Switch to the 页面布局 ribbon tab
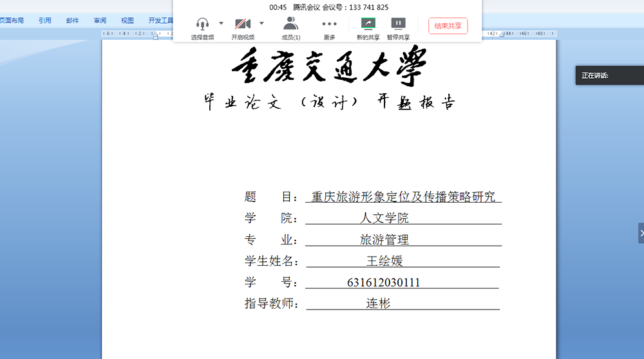The image size is (644, 359). click(12, 21)
